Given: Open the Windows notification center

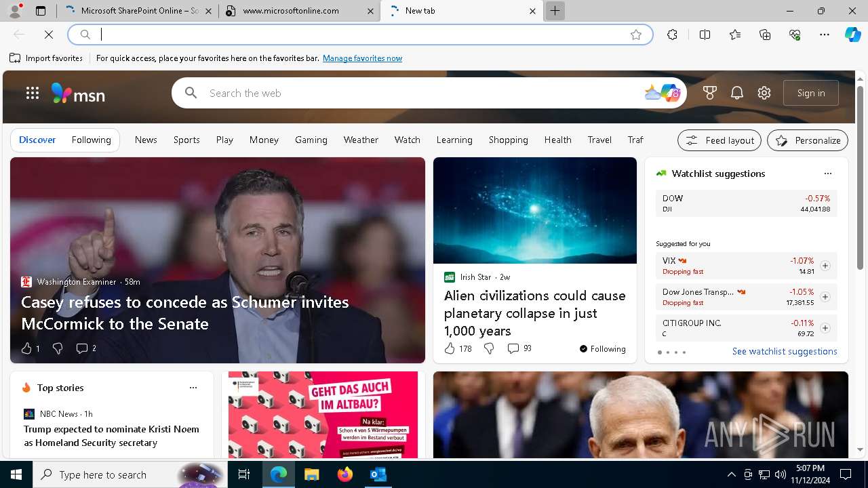Looking at the screenshot, I should coord(846,474).
